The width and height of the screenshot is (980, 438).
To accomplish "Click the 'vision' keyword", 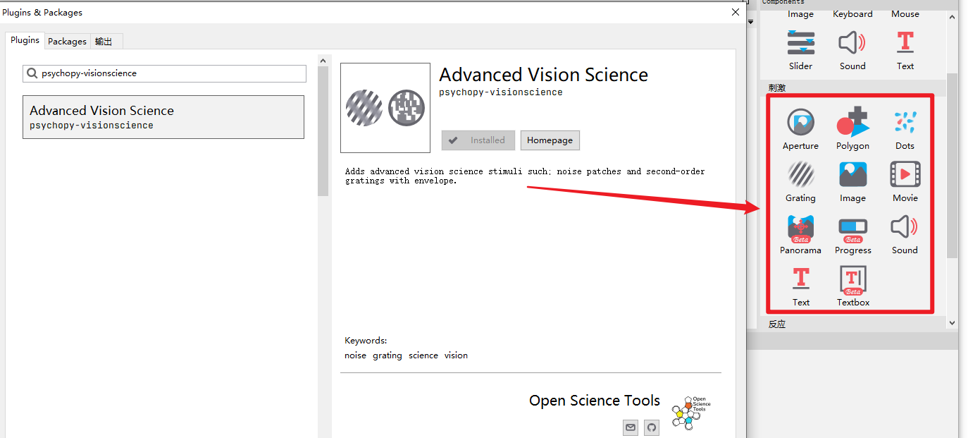I will coord(456,355).
